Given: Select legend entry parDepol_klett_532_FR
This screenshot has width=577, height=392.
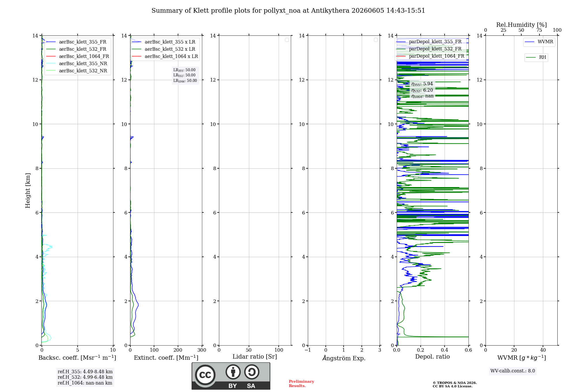Looking at the screenshot, I should [435, 49].
